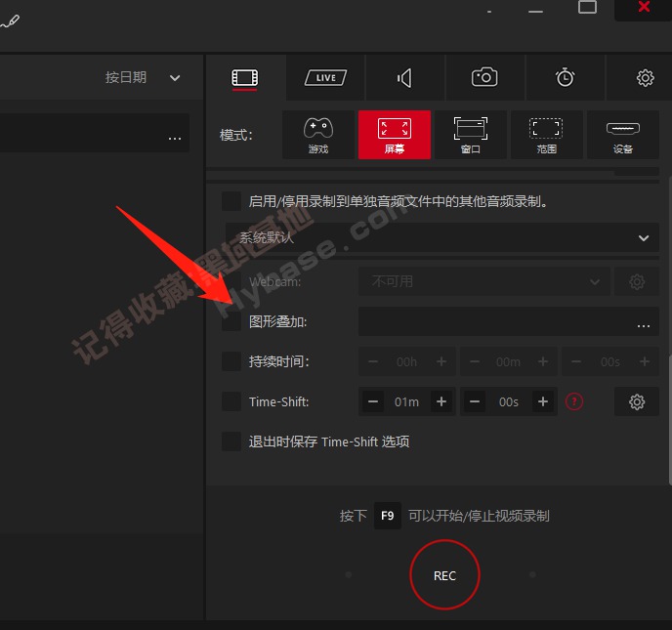Maximize the application window
The height and width of the screenshot is (630, 672).
click(x=587, y=7)
